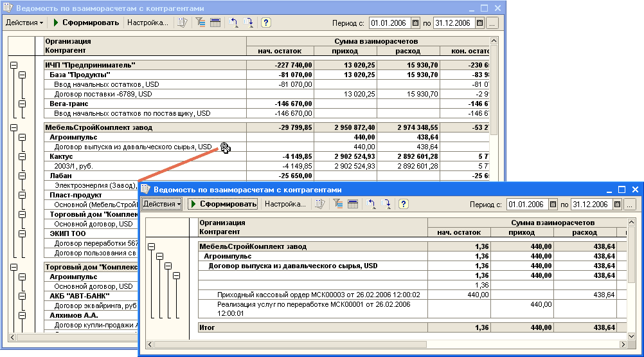Open Действия dropdown in front window
644x357 pixels.
point(162,204)
